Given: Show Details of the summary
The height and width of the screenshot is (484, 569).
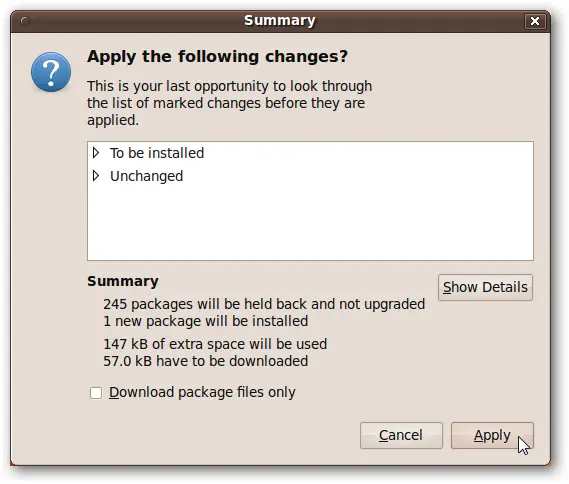Looking at the screenshot, I should point(485,287).
